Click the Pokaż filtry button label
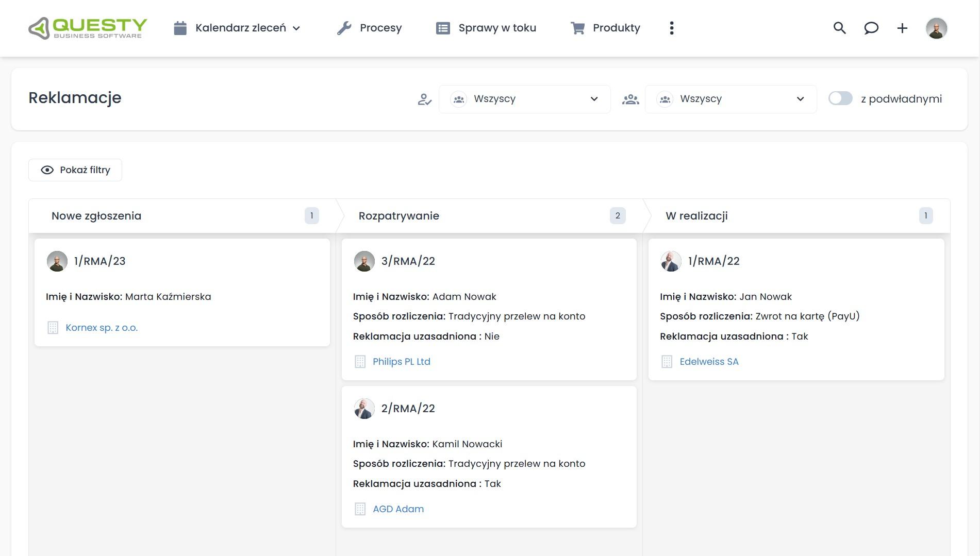Viewport: 980px width, 556px height. [x=85, y=170]
